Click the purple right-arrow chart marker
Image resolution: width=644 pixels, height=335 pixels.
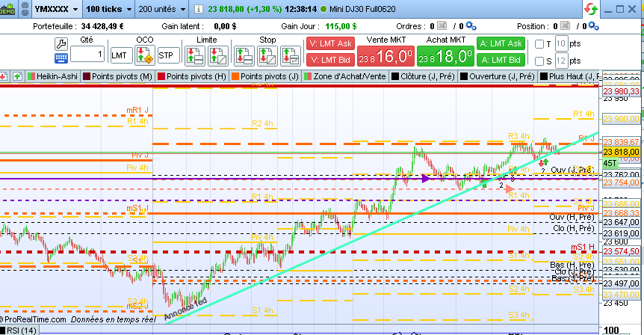(x=426, y=179)
